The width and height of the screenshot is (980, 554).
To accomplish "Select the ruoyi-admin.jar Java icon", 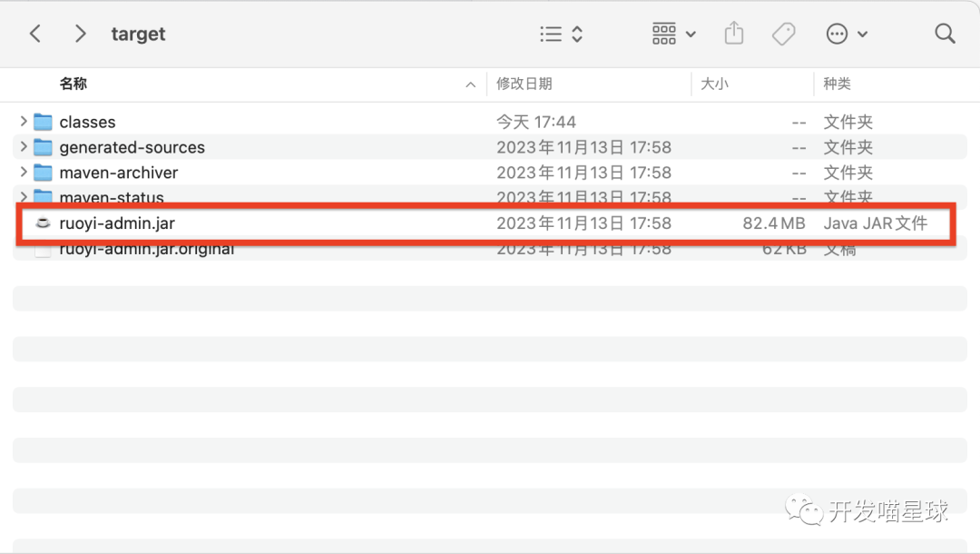I will tap(43, 223).
